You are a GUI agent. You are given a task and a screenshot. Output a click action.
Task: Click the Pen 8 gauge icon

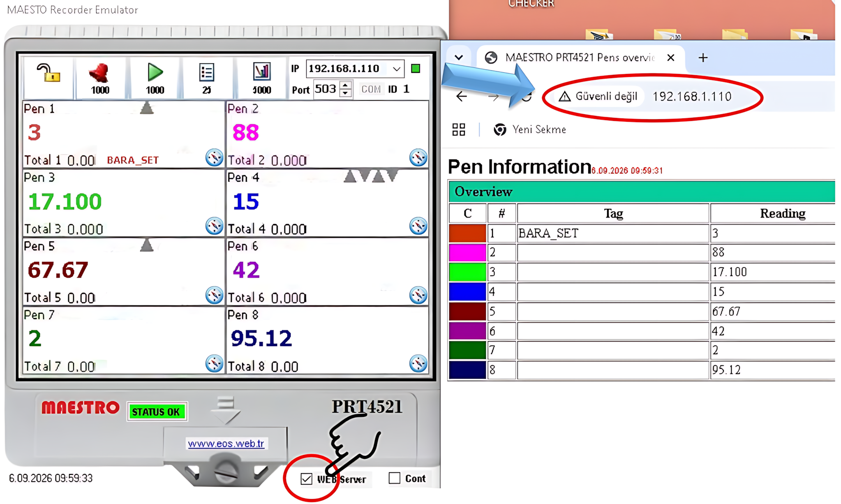pyautogui.click(x=418, y=363)
